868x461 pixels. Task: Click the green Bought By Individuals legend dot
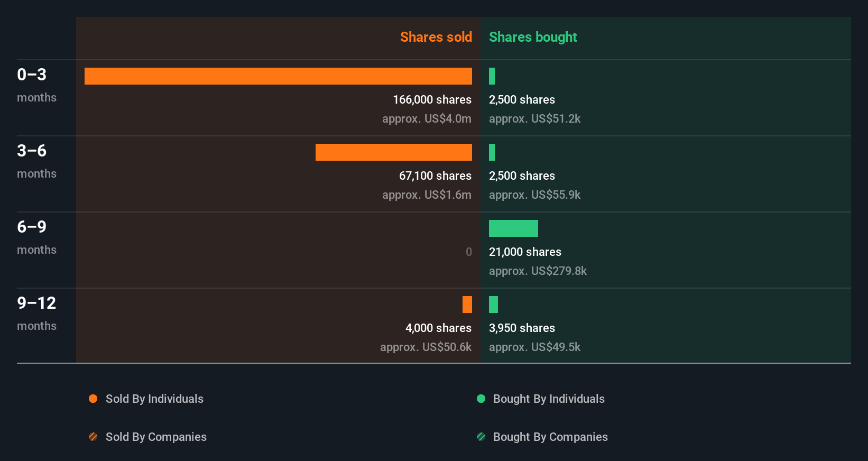[481, 399]
